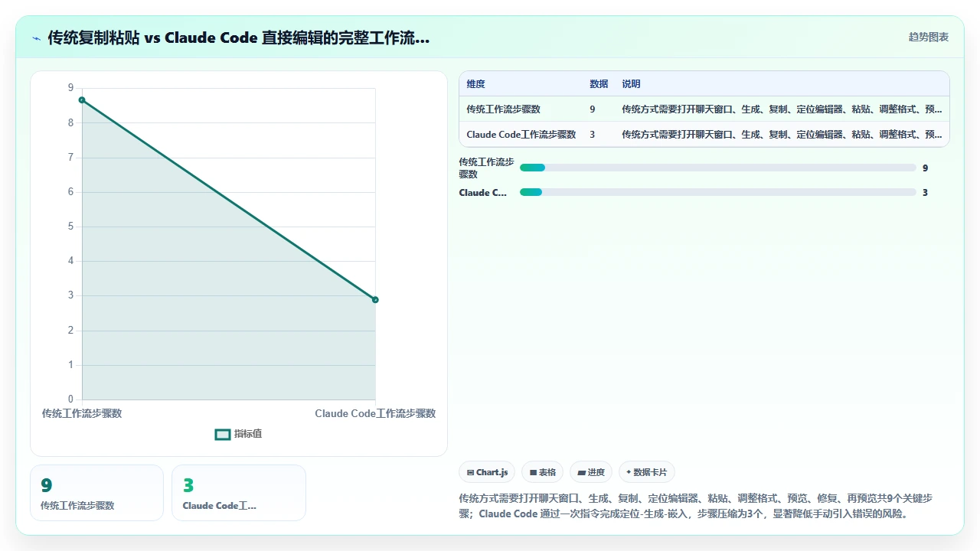Open the stat card showing 3
The image size is (980, 551).
click(239, 493)
